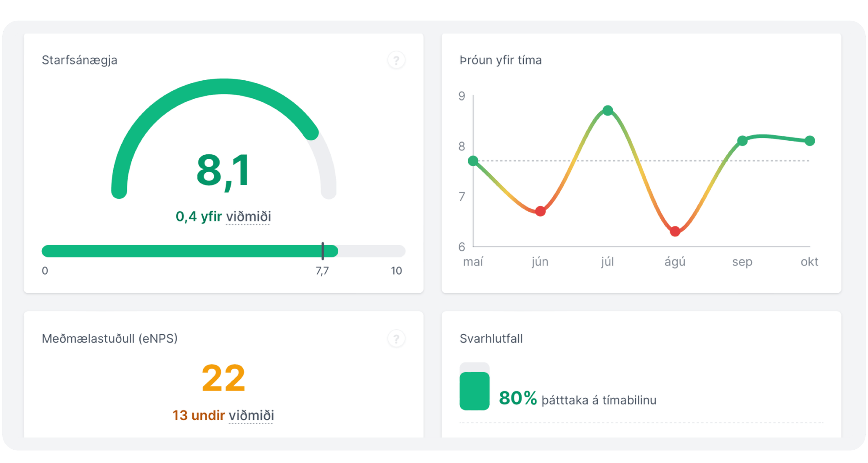Click the 7,7 benchmark marker on the bar
This screenshot has width=868, height=463.
coord(323,251)
